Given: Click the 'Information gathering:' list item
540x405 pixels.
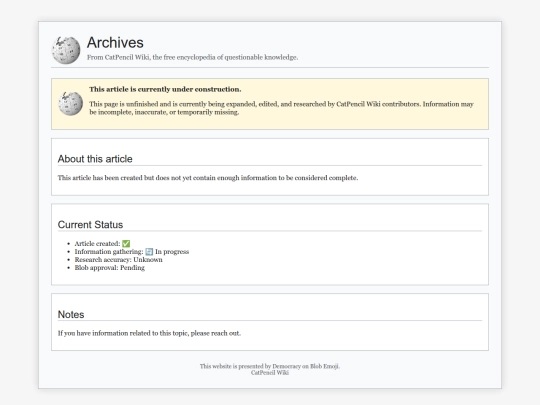Looking at the screenshot, I should (132, 252).
